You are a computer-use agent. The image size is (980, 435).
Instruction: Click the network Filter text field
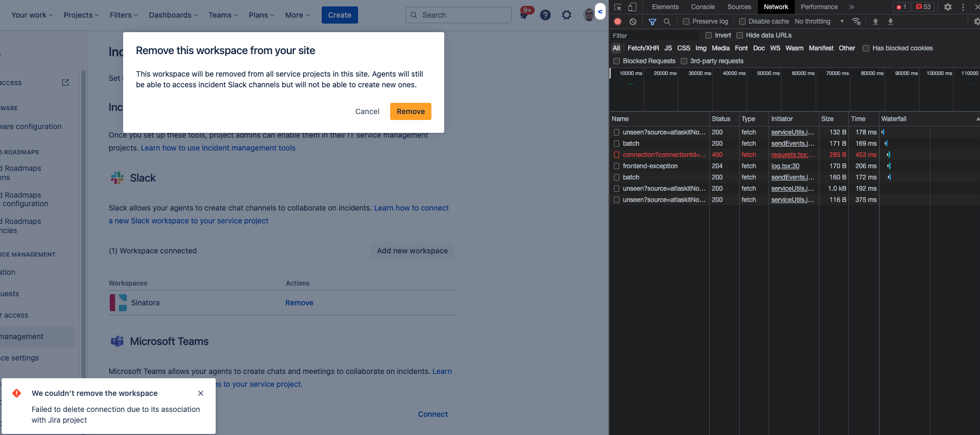click(655, 35)
